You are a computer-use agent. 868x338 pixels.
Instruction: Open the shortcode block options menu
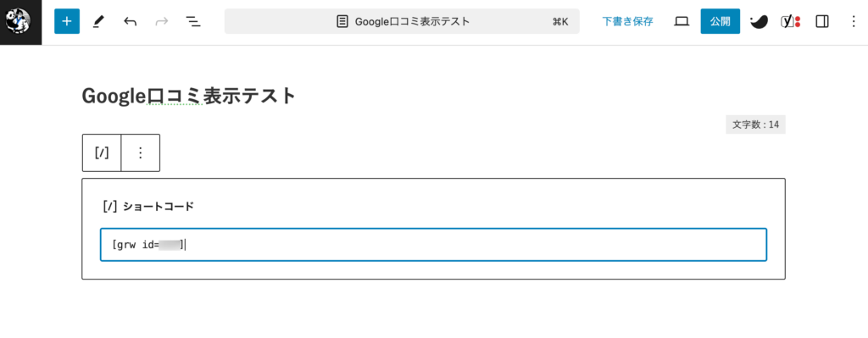click(141, 152)
